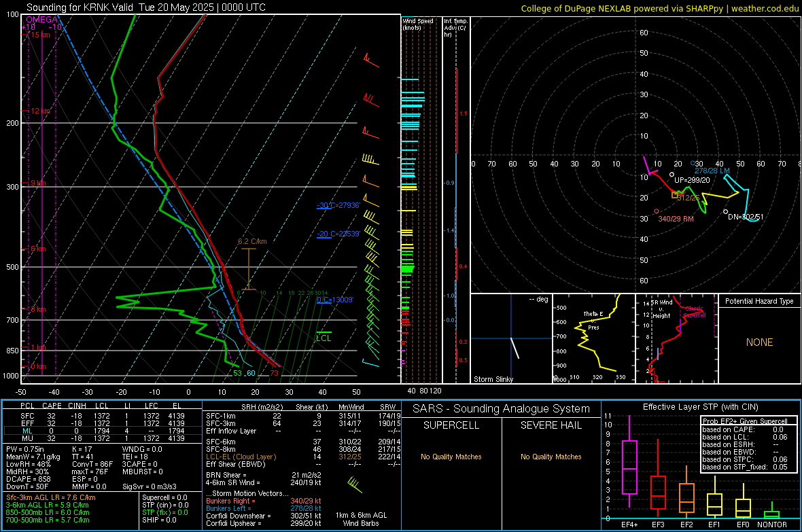Image resolution: width=802 pixels, height=532 pixels.
Task: Click the -20 C=23539' height label
Action: tap(338, 234)
